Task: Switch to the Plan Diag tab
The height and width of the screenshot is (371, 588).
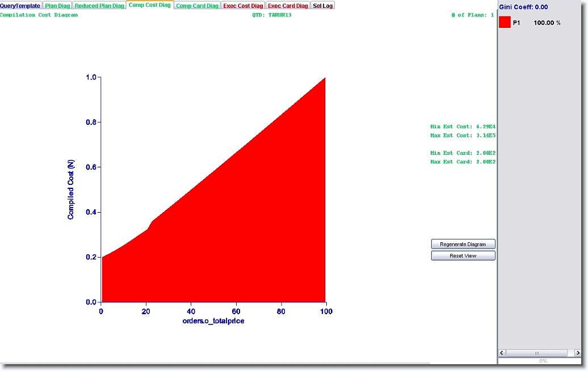Action: pos(57,6)
